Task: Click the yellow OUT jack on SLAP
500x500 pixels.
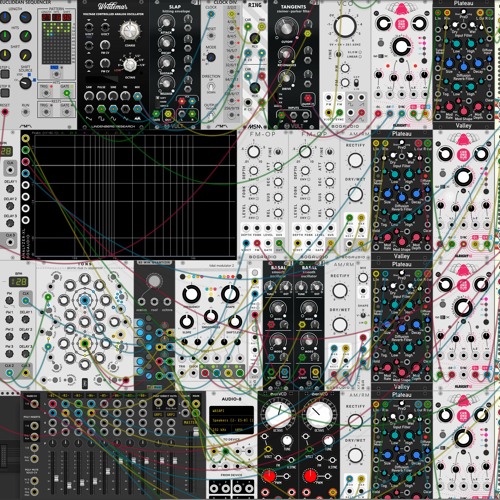Action: pos(168,114)
